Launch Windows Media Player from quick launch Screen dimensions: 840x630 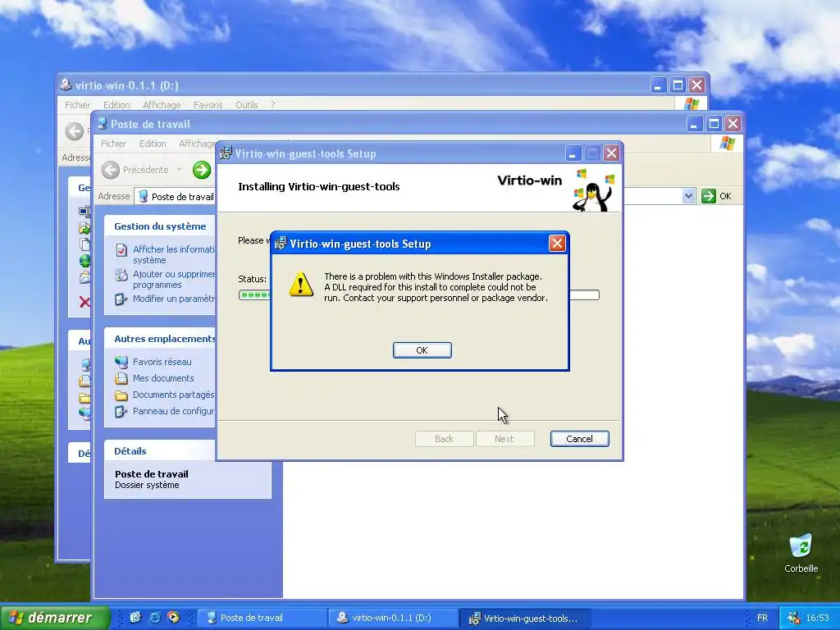coord(173,618)
